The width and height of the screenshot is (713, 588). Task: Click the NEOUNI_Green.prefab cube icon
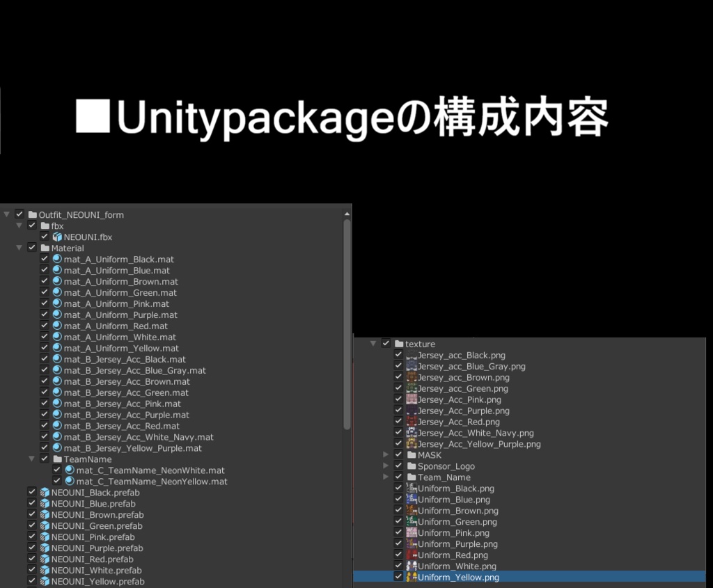[x=45, y=526]
